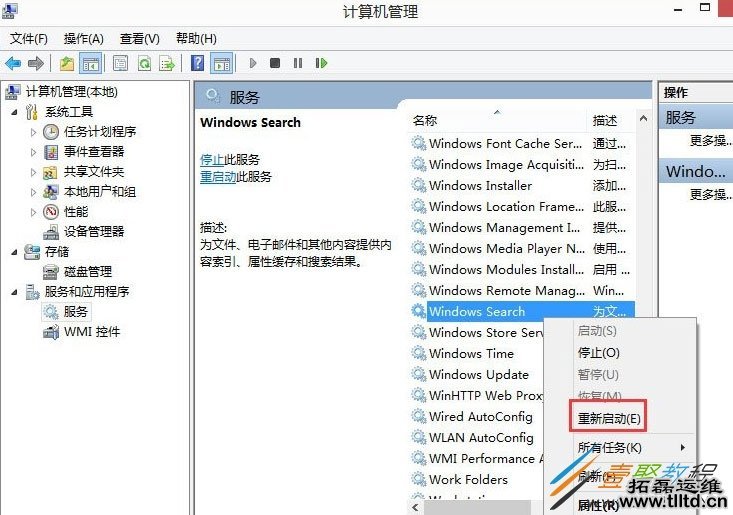Click the 重启动 this service link

click(218, 177)
